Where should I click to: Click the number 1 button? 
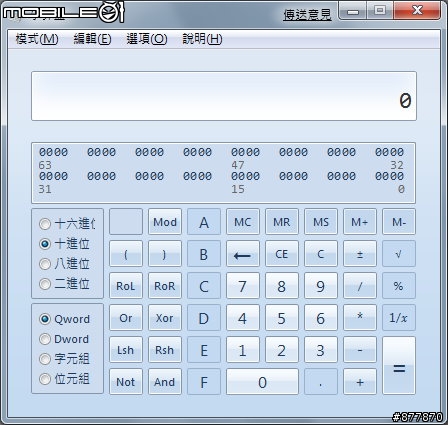pos(243,350)
